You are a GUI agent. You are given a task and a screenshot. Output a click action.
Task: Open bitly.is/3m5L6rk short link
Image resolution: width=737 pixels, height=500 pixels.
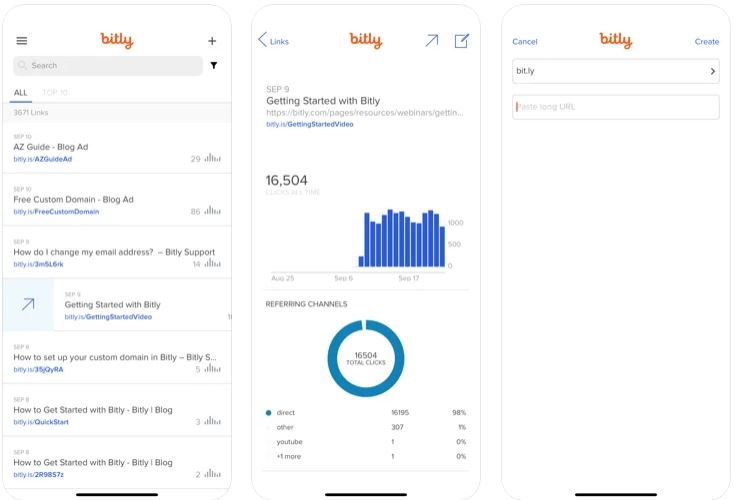pyautogui.click(x=39, y=265)
